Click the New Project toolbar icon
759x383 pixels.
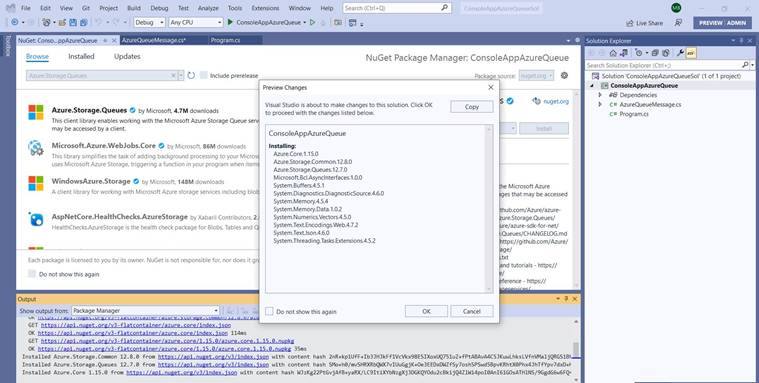tap(46, 23)
